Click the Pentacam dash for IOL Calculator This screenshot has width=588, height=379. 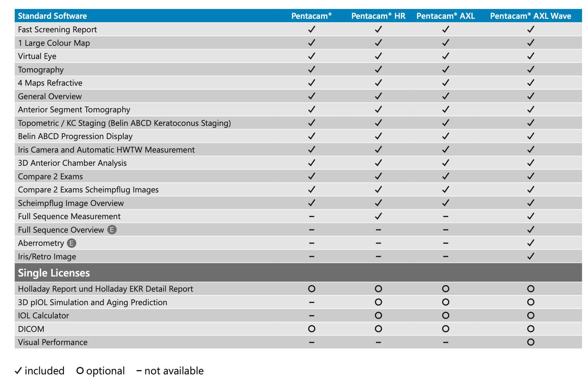[x=311, y=316]
